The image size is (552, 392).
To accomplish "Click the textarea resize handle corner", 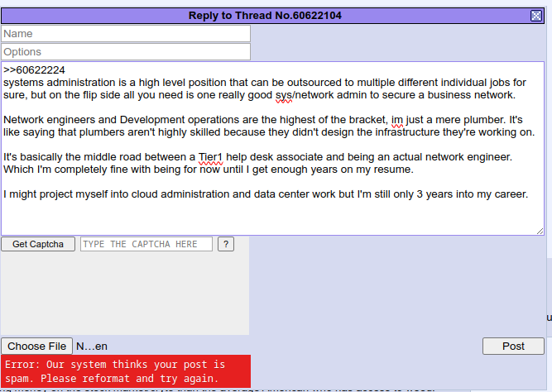I will pos(540,231).
